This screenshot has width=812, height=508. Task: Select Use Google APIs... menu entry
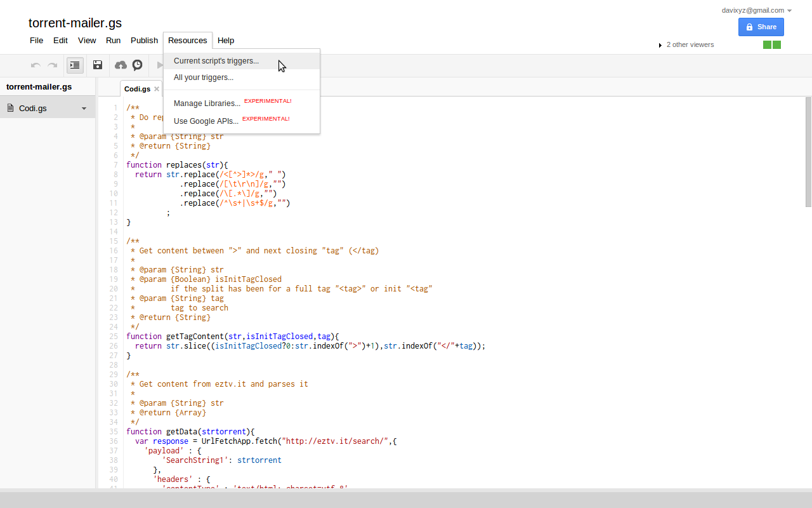click(242, 121)
